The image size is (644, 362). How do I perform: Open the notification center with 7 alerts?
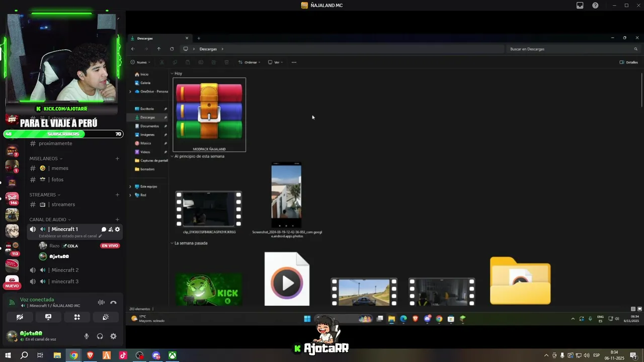pyautogui.click(x=633, y=355)
